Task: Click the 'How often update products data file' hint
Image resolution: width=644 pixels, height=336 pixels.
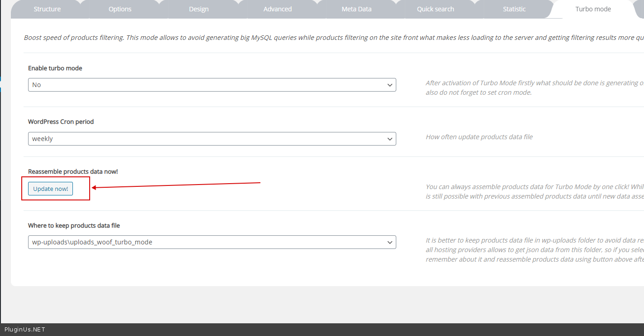Action: pos(479,137)
